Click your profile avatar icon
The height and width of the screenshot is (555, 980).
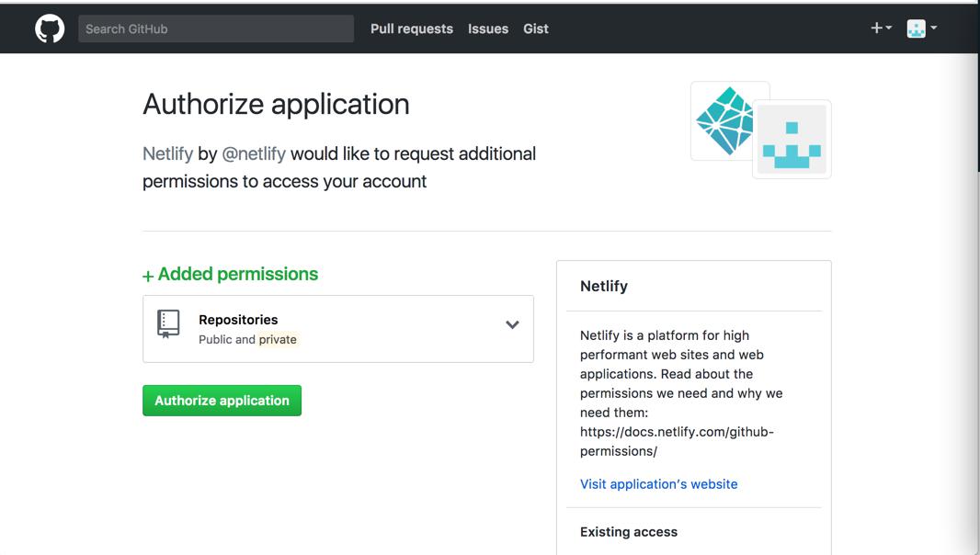pyautogui.click(x=917, y=28)
